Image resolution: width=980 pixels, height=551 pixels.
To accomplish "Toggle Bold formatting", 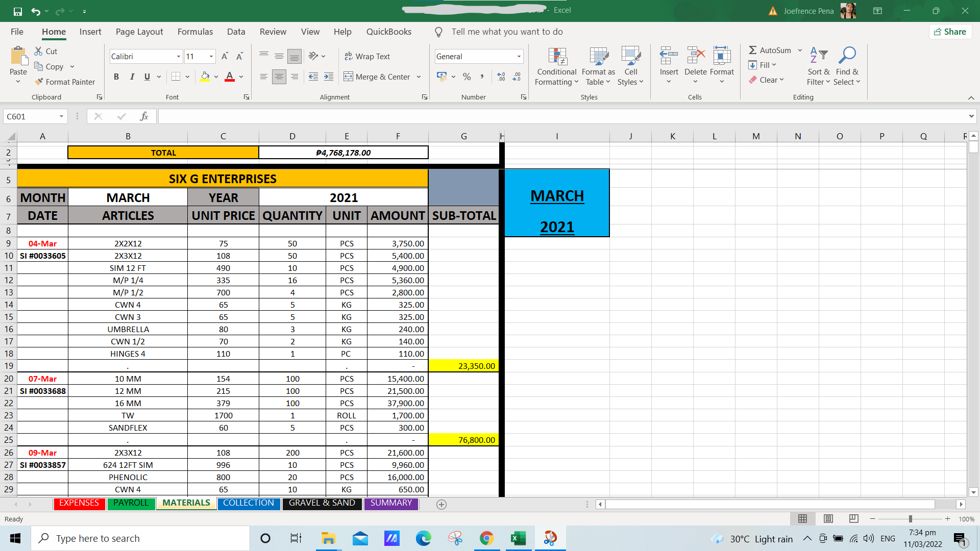I will [x=116, y=77].
